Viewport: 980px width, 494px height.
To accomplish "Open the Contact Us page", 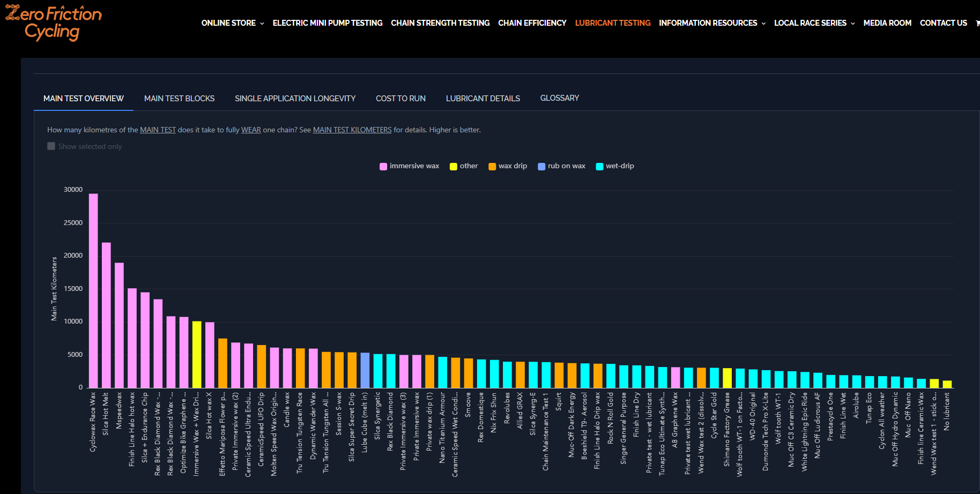I will (944, 23).
